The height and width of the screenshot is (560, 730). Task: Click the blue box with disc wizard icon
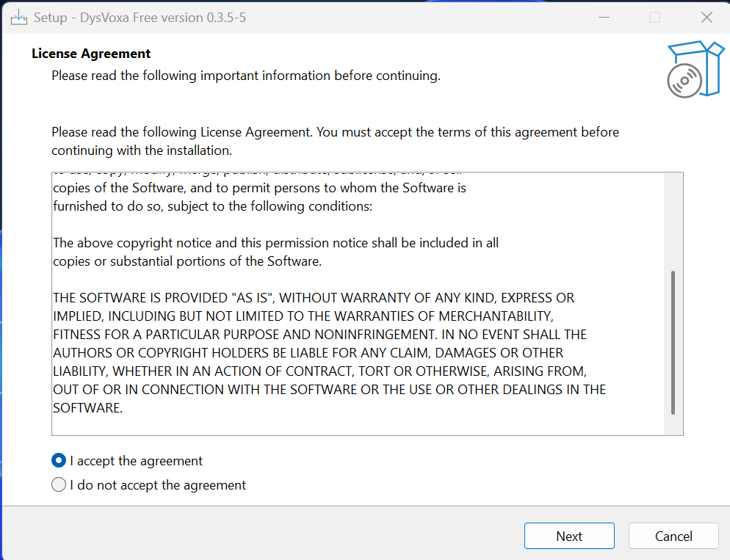(695, 69)
